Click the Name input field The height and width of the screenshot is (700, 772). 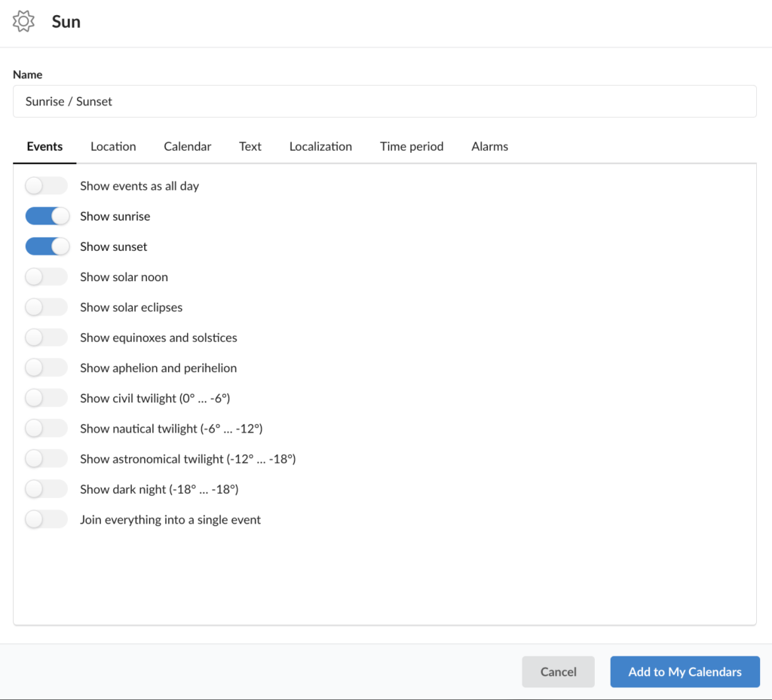click(x=384, y=101)
